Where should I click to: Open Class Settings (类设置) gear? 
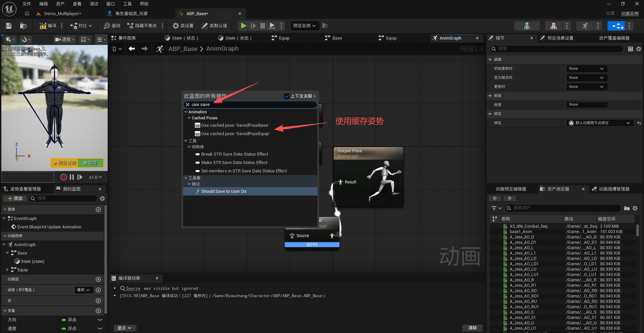[x=183, y=26]
